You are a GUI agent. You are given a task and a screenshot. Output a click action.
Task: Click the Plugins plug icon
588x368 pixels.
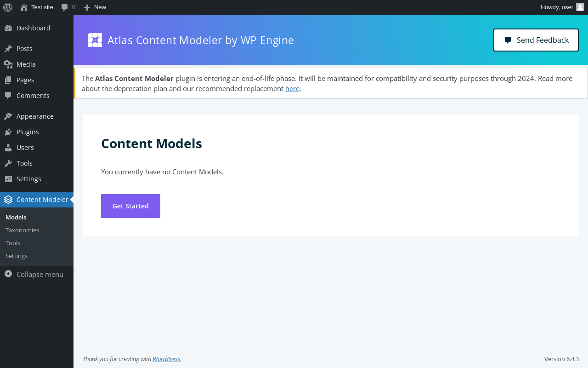tap(8, 132)
